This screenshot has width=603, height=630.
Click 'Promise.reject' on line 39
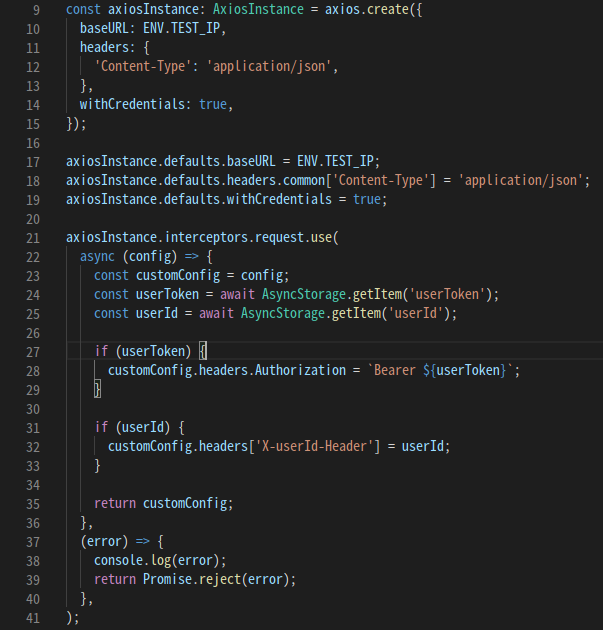(x=192, y=579)
